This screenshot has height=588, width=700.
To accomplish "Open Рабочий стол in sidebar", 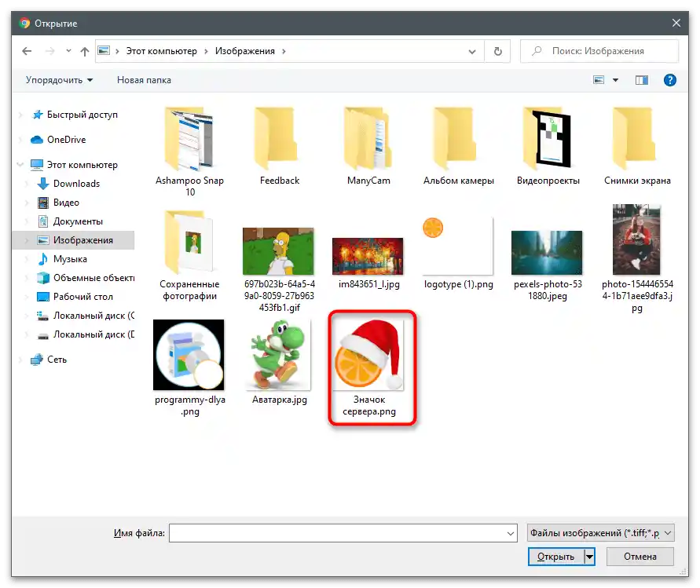I will coord(83,297).
